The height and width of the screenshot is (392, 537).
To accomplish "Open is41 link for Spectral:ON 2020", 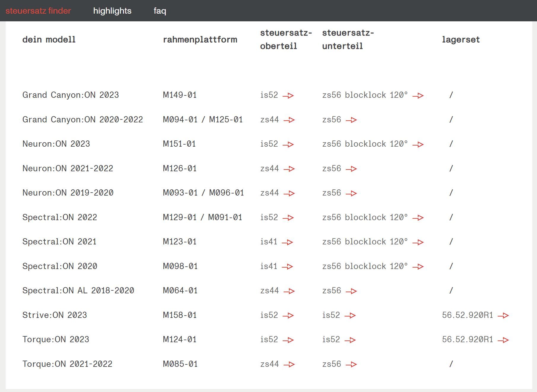I will [x=269, y=266].
